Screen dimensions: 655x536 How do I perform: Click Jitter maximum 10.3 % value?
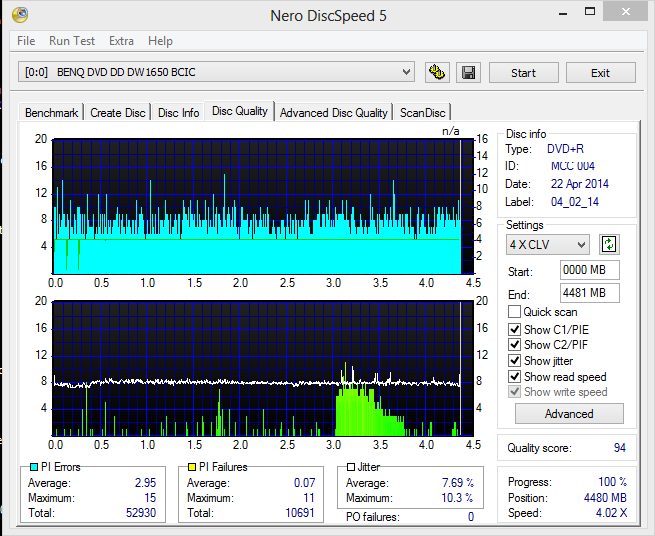457,498
